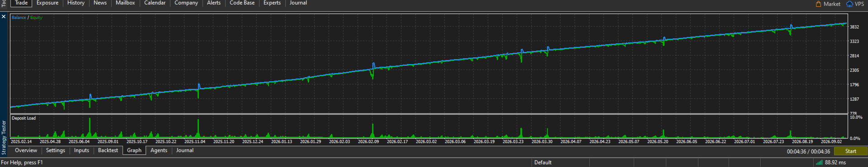
Task: Open the Alerts tab
Action: (x=214, y=3)
